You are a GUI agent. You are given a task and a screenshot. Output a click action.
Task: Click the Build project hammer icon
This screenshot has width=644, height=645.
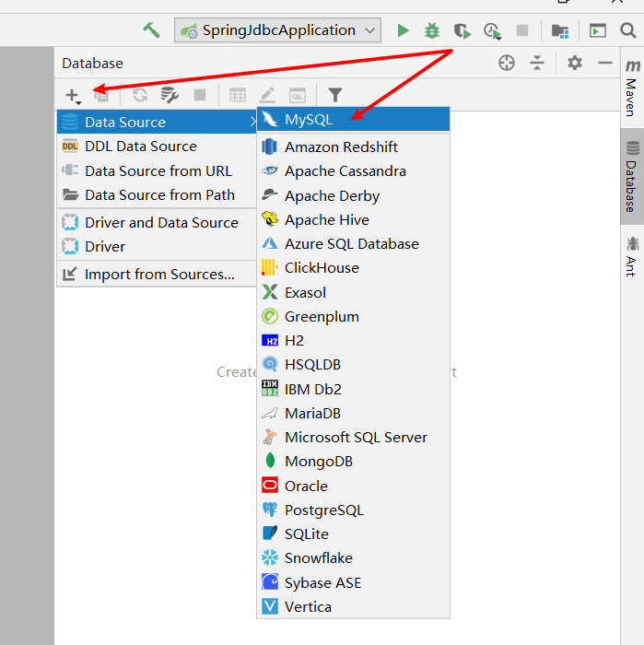tap(151, 30)
